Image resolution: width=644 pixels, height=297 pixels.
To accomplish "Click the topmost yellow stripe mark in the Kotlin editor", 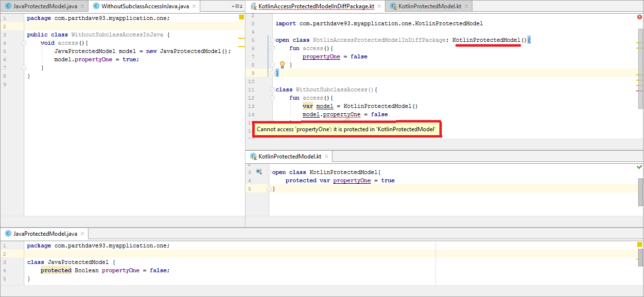I will (639, 43).
